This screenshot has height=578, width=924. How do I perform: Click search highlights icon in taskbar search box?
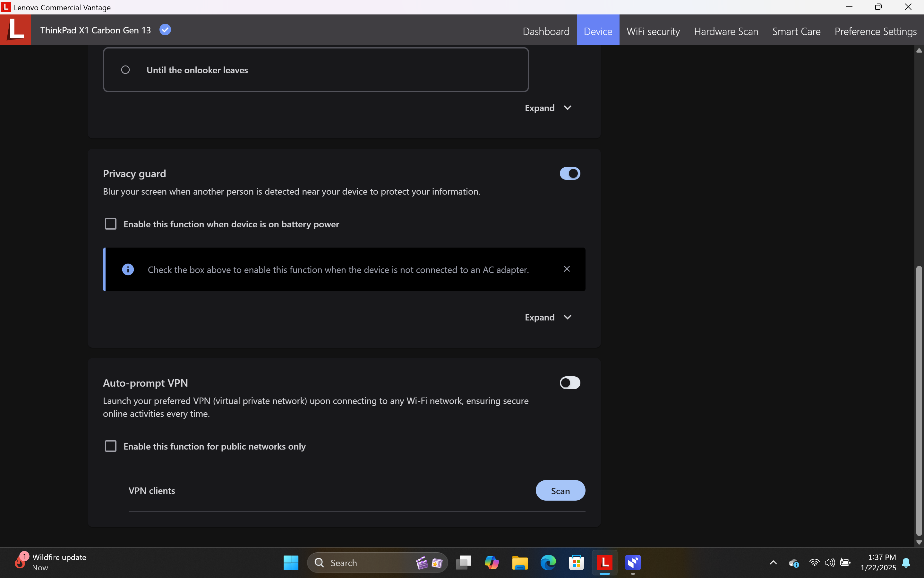click(429, 563)
